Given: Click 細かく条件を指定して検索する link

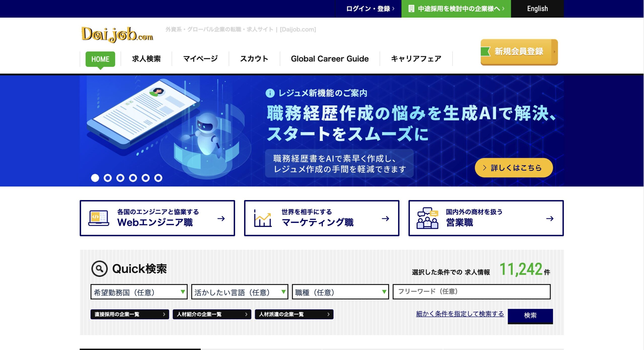Looking at the screenshot, I should tap(460, 314).
